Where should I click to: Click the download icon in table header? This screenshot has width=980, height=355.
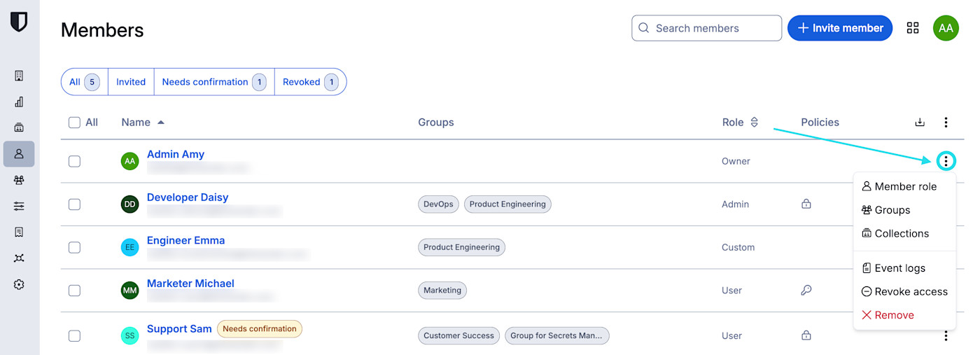tap(920, 123)
